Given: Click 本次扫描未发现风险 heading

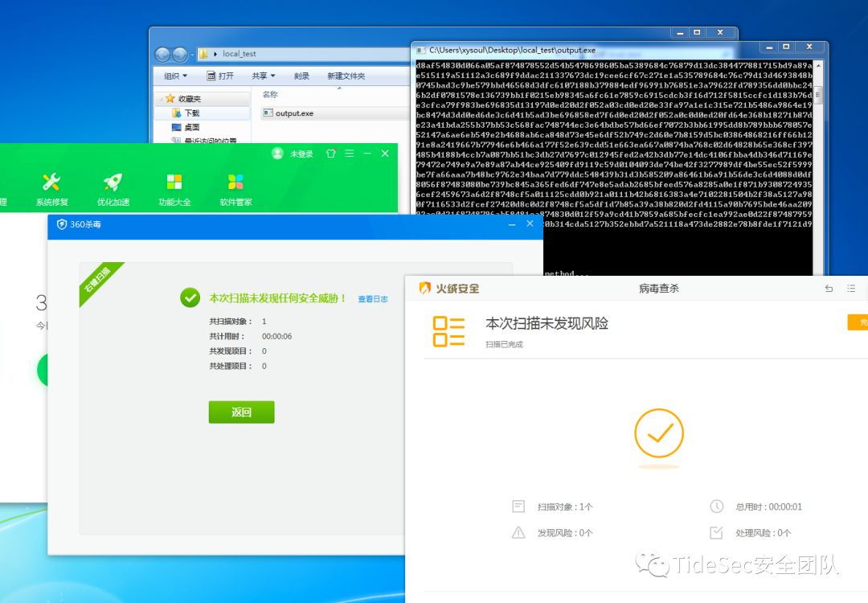Looking at the screenshot, I should [547, 323].
